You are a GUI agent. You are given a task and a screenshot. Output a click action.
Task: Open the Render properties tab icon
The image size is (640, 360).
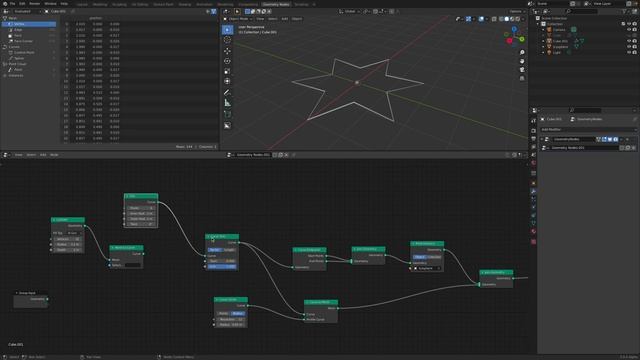(x=533, y=131)
